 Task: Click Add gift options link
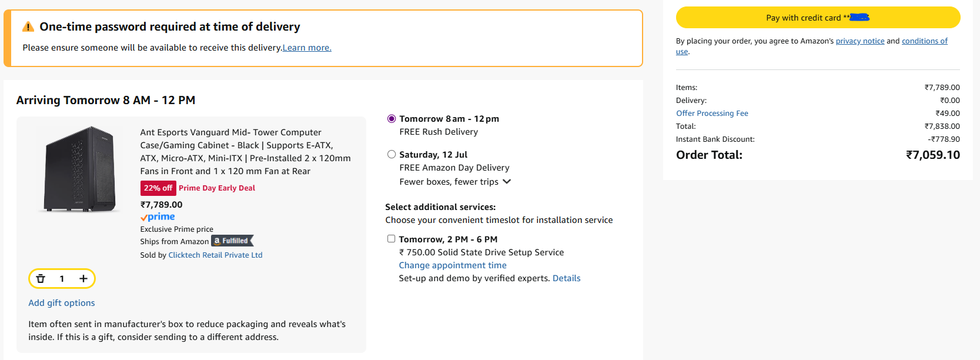coord(62,303)
